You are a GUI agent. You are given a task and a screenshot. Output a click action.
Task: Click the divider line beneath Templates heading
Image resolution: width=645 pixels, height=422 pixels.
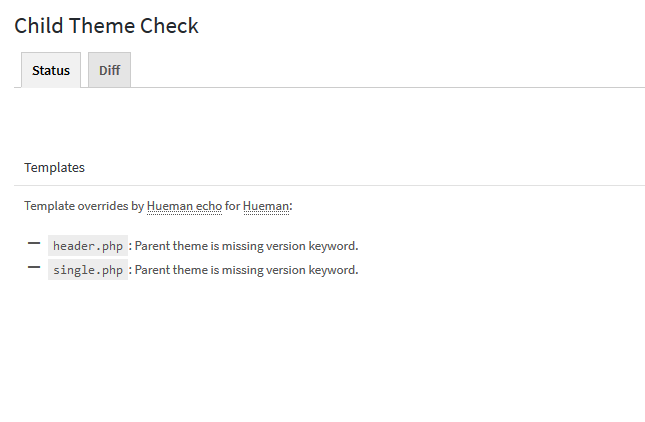pyautogui.click(x=329, y=185)
